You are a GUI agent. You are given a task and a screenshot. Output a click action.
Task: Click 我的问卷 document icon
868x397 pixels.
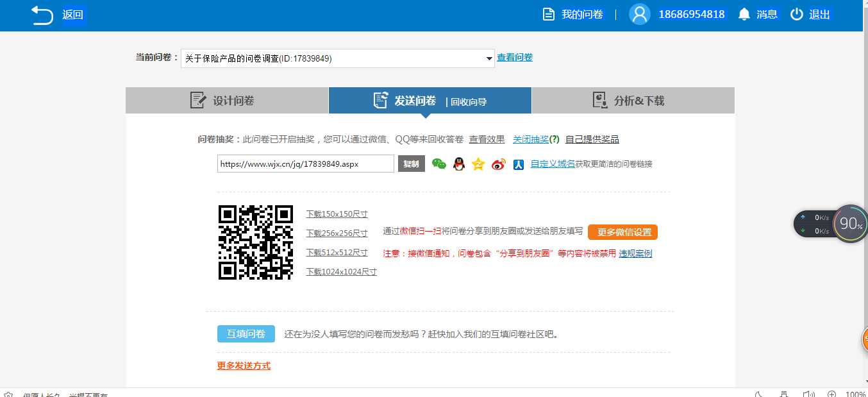click(x=549, y=14)
